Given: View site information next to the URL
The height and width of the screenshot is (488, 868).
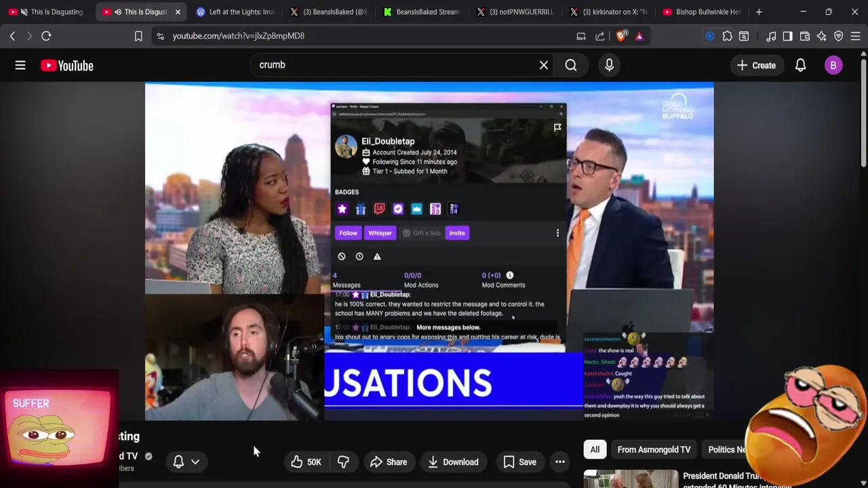Looking at the screenshot, I should click(160, 36).
